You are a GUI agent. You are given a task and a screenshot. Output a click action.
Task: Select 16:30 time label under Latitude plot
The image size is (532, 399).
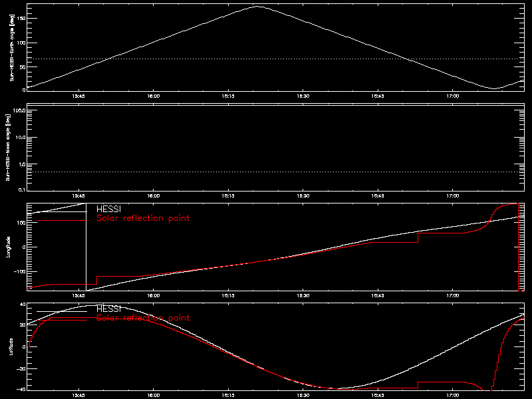point(303,396)
